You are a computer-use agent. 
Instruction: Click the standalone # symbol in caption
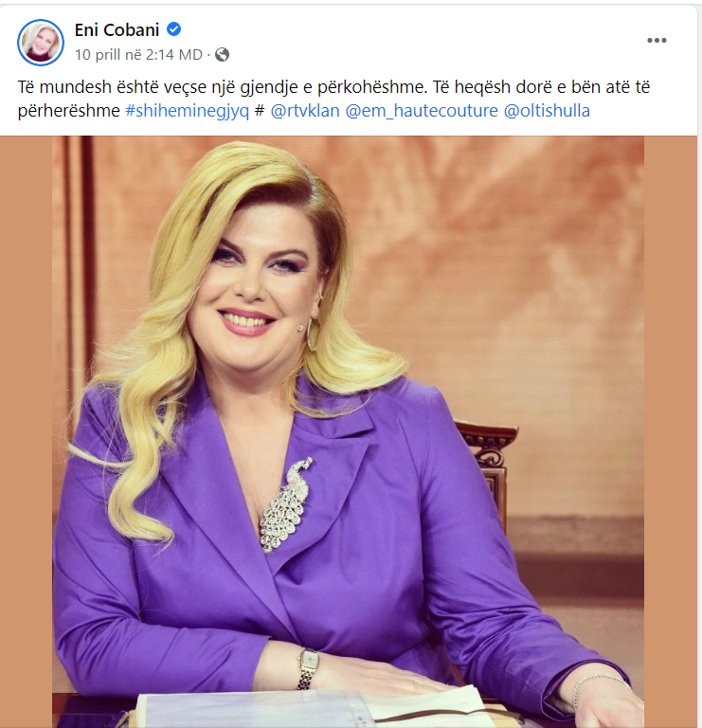tap(260, 111)
